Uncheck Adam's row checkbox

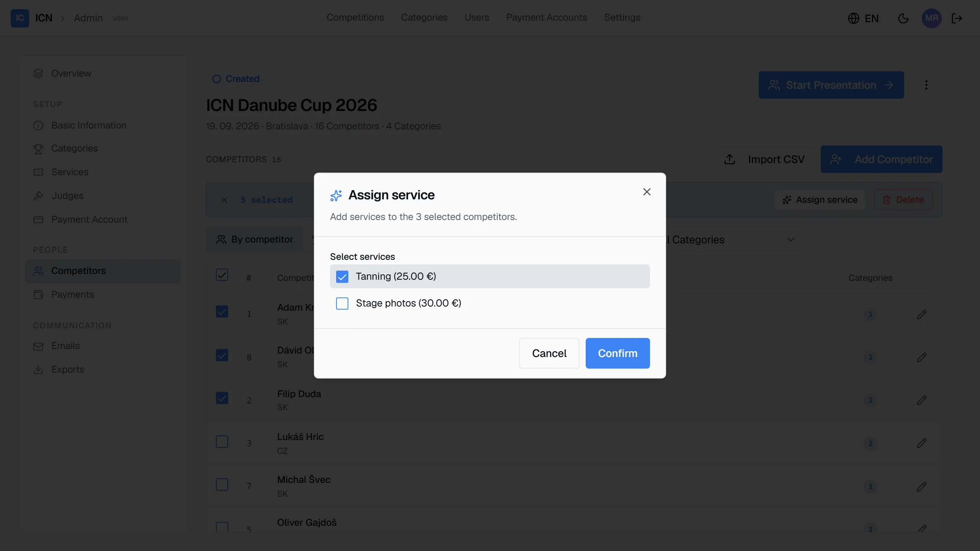coord(222,311)
